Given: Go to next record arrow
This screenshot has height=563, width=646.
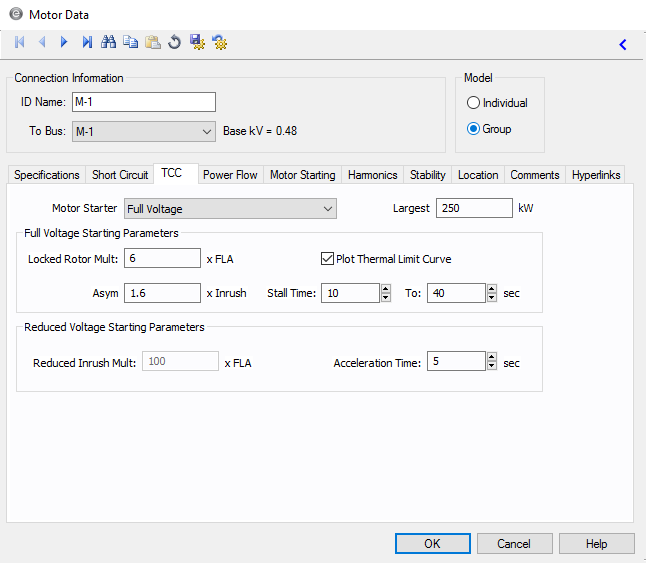Looking at the screenshot, I should (x=64, y=42).
